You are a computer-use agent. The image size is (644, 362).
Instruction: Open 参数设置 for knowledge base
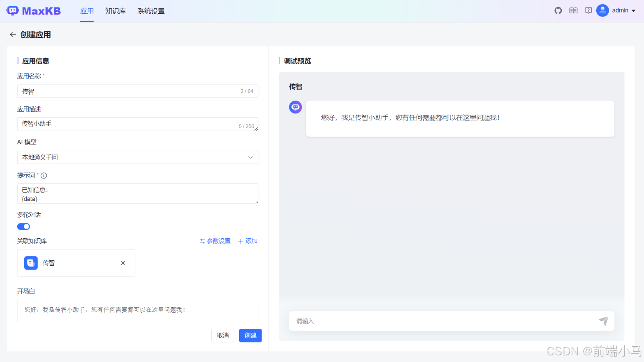[215, 241]
